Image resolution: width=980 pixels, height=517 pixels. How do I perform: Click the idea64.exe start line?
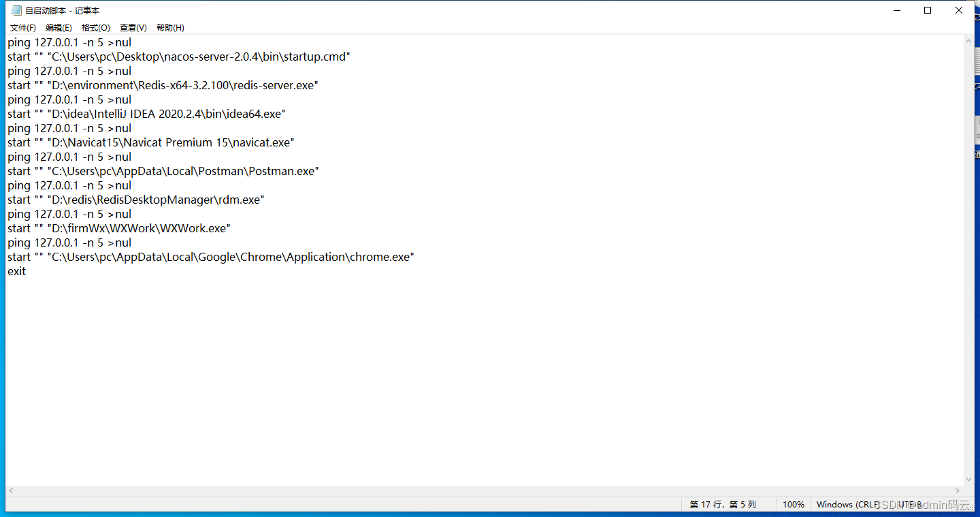146,114
